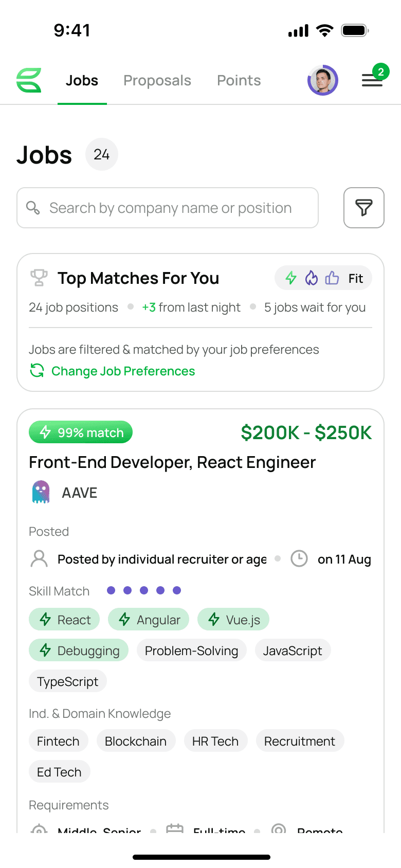Image resolution: width=401 pixels, height=868 pixels.
Task: Tap the clock icon near posting date
Action: 299,558
